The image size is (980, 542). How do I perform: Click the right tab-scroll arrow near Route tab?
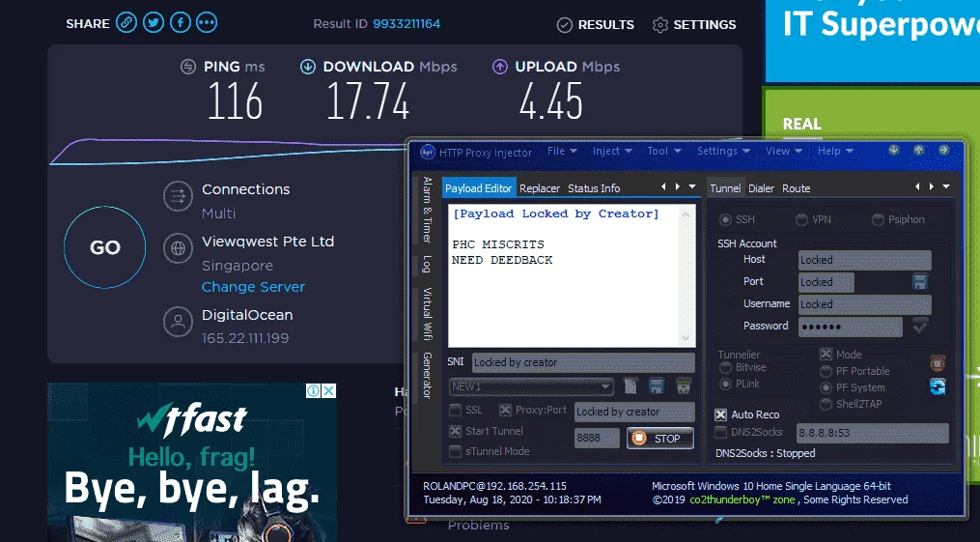coord(932,186)
